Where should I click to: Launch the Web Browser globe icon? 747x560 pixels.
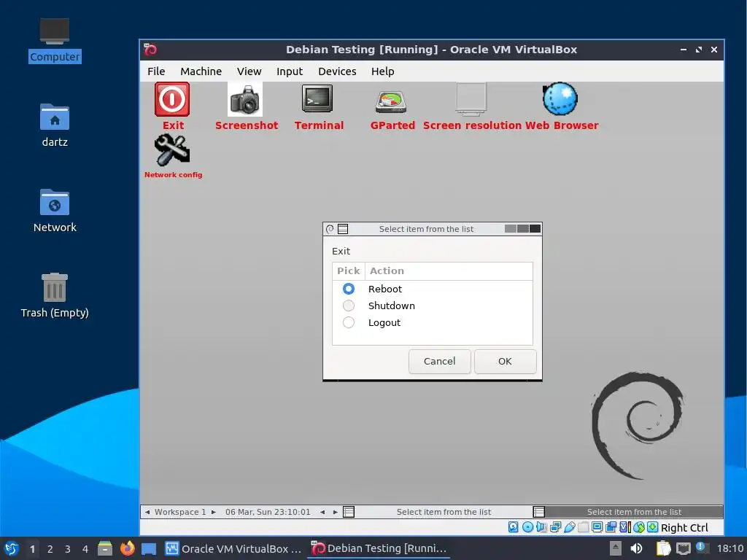[560, 98]
